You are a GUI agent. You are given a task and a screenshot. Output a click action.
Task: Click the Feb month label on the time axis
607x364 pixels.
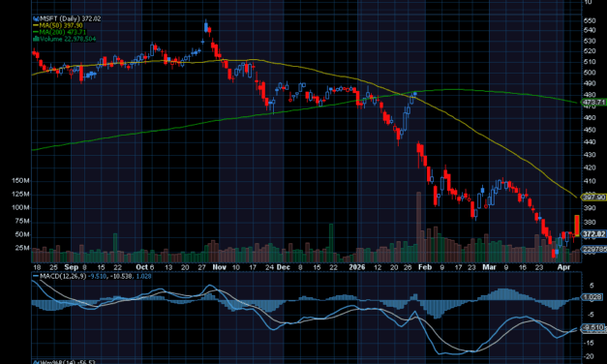[x=425, y=267]
